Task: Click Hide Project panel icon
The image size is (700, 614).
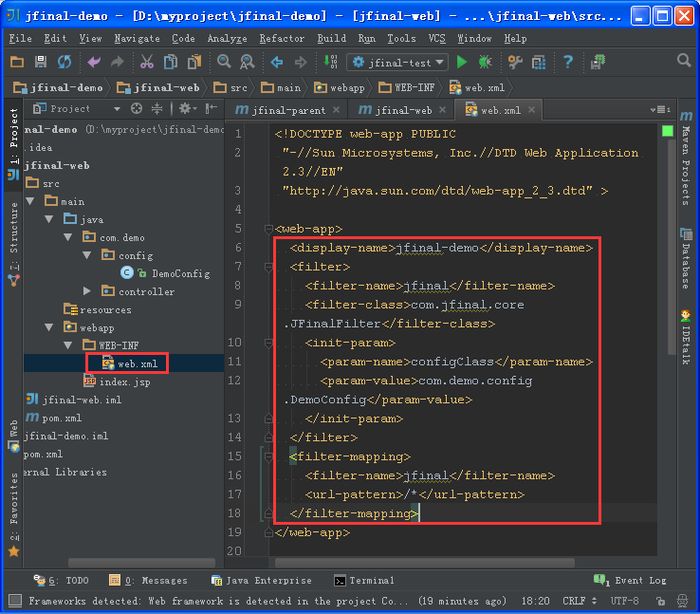Action: click(211, 109)
